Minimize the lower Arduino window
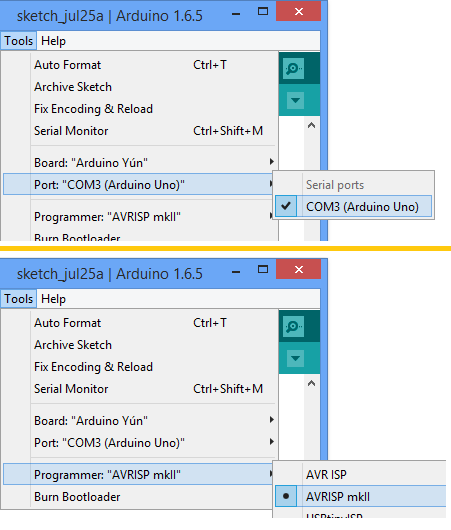Screen dimensions: 451x530 click(236, 271)
